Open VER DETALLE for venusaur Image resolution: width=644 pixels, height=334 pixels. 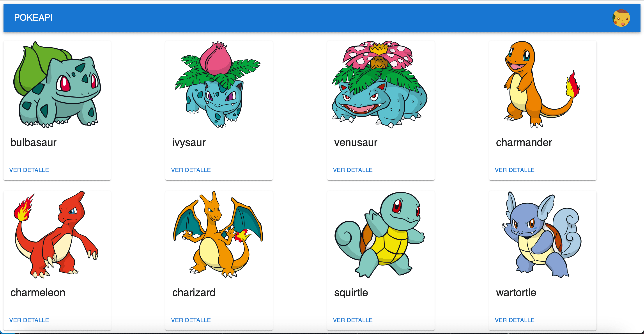tap(352, 170)
